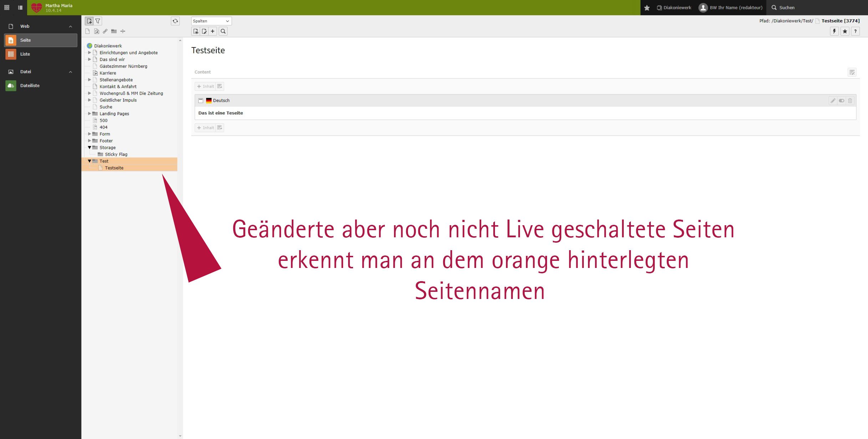Viewport: 868px width, 439px height.
Task: Toggle favorites star in top bar
Action: click(x=647, y=7)
